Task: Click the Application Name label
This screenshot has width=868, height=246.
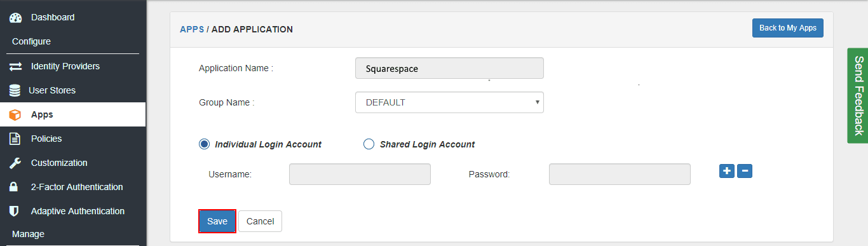Action: pyautogui.click(x=236, y=68)
